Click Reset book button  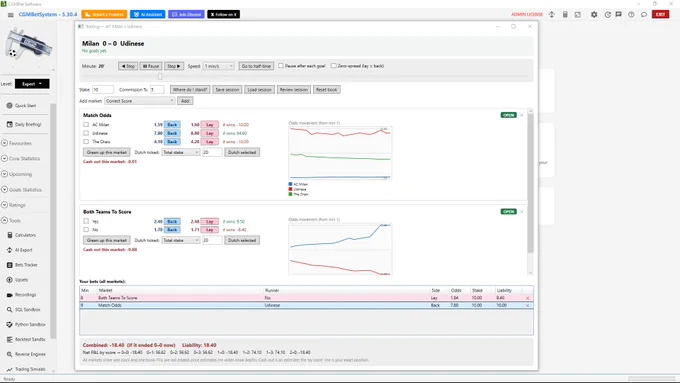pos(327,89)
